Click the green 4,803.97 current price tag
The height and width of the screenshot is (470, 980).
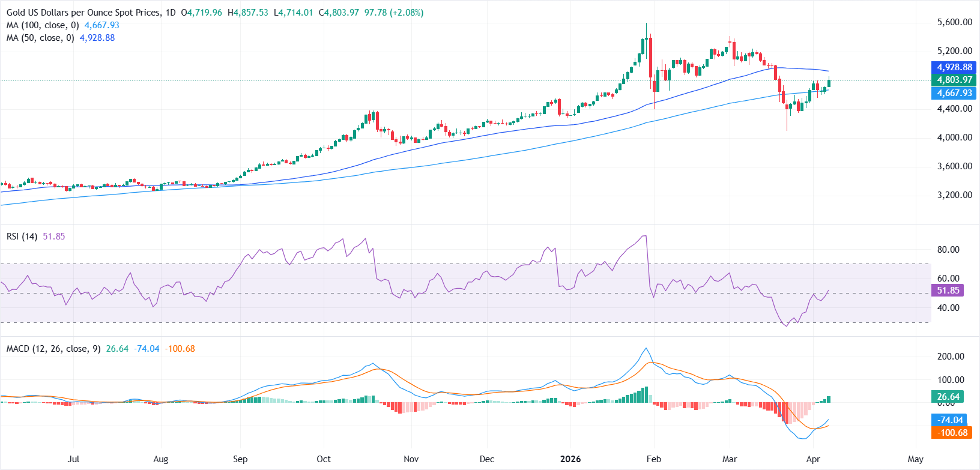tap(954, 80)
